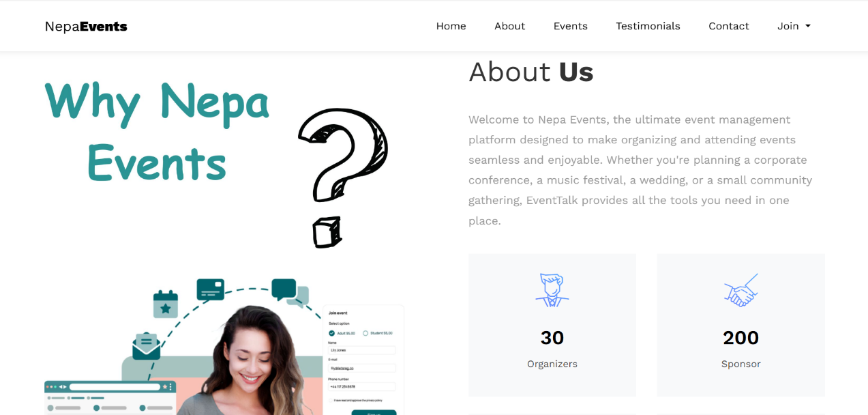Screen dimensions: 868x415
Task: Click the calendar with star icon
Action: point(166,304)
